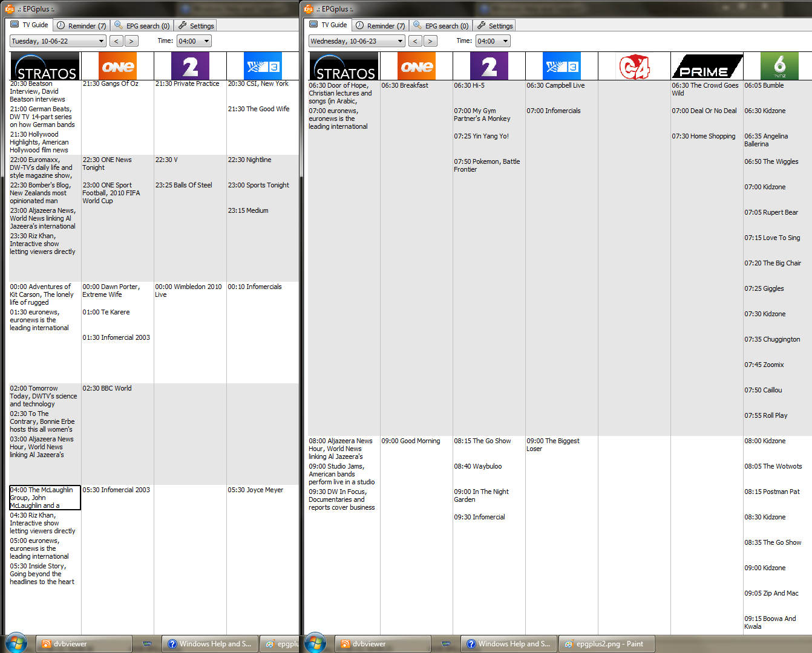Viewport: 812px width, 653px height.
Task: Open the Settings tab in the Wednesday window
Action: click(494, 25)
